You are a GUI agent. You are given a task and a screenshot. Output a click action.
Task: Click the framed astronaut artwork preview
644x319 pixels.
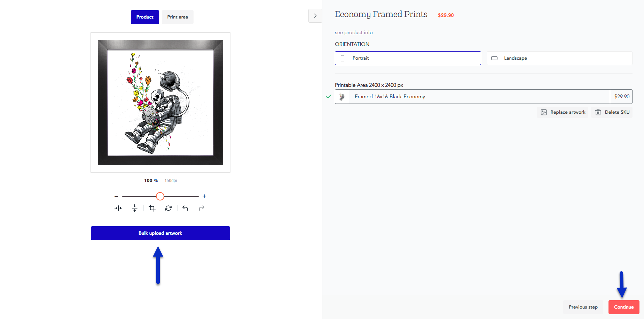coord(160,102)
